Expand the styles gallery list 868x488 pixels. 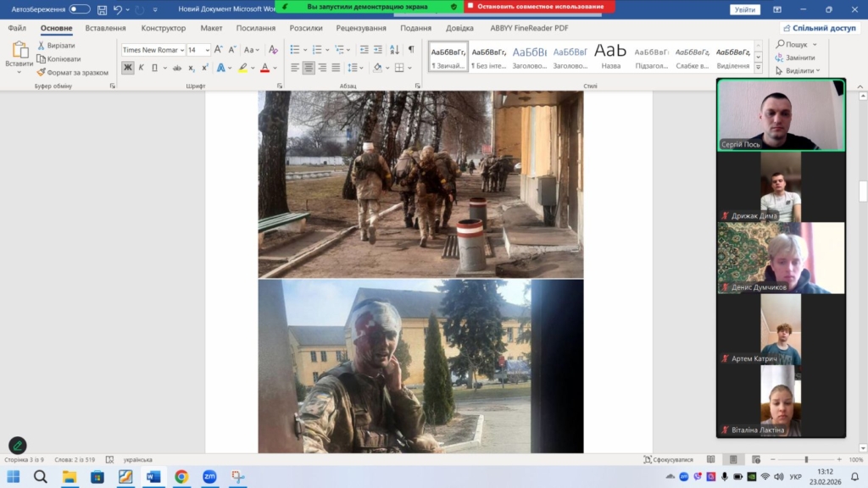click(757, 67)
